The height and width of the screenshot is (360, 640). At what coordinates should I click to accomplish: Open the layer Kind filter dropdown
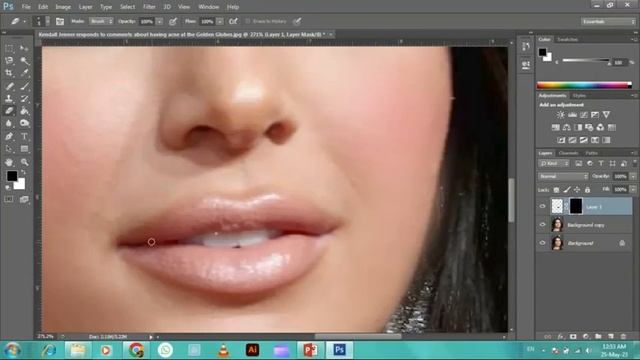pos(554,164)
